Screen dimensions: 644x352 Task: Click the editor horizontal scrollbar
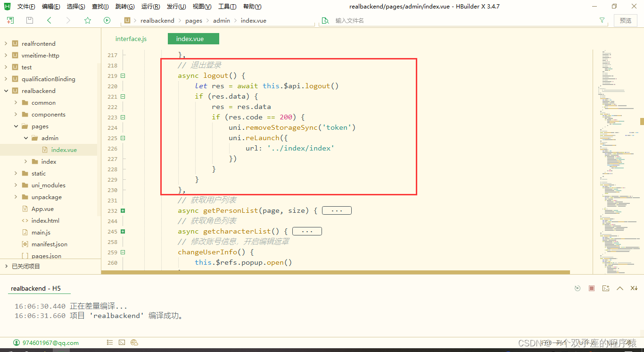336,272
